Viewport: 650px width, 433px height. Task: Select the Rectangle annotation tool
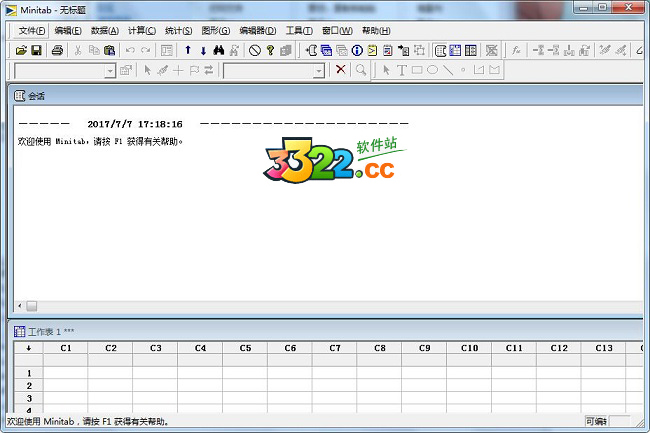pos(417,70)
